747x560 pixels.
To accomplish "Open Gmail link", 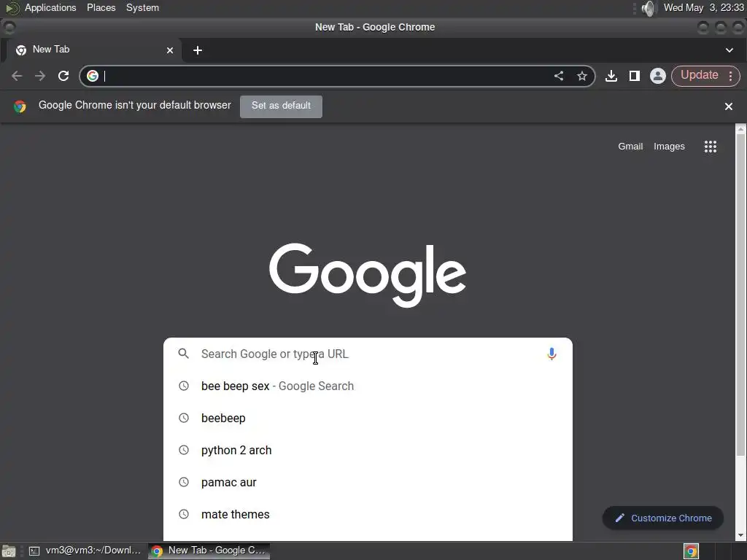I will (x=630, y=146).
